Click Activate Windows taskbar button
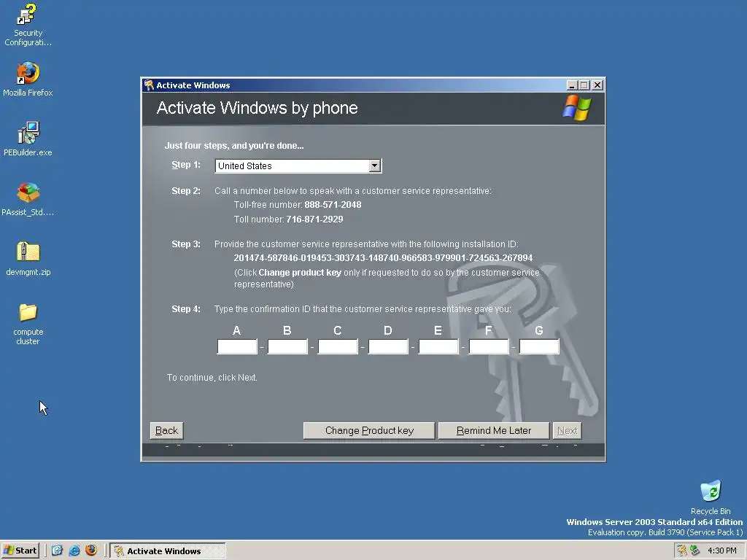Image resolution: width=747 pixels, height=560 pixels. 168,551
